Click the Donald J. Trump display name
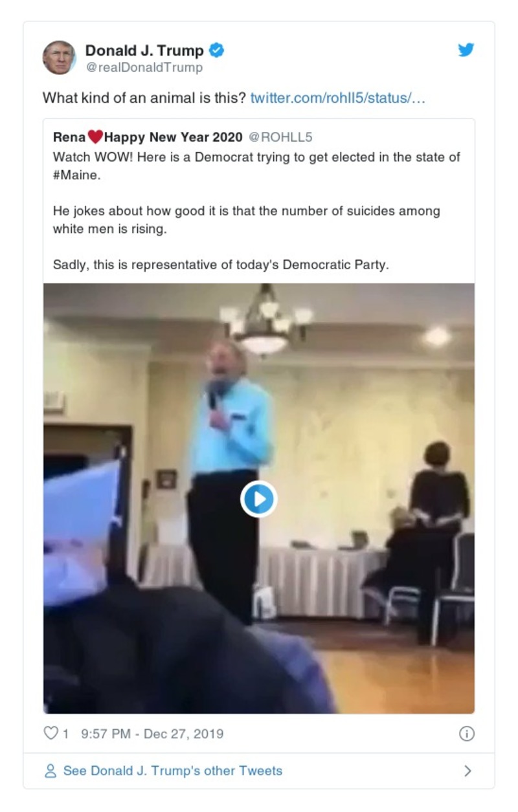518x812 pixels. [x=144, y=50]
